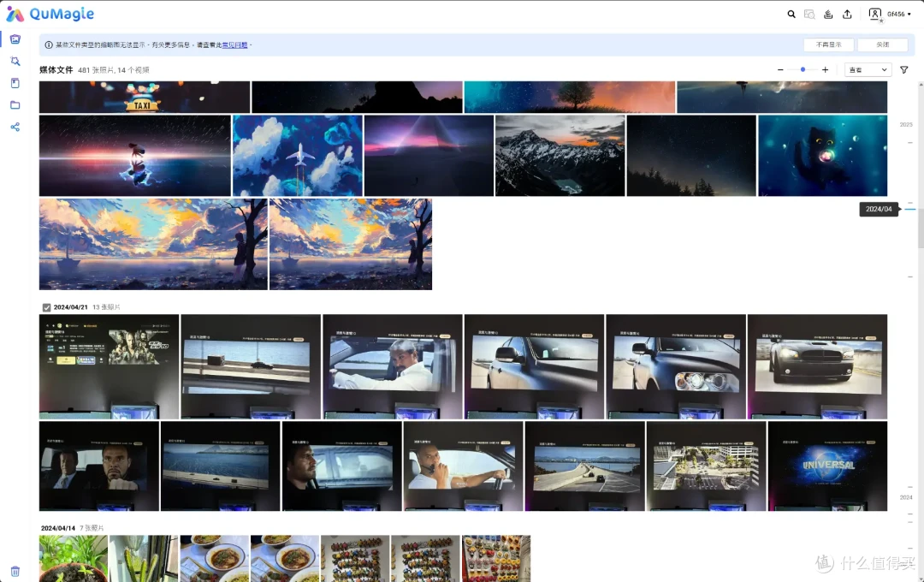Open the pink-purple pyramid image
The height and width of the screenshot is (582, 924).
(429, 156)
